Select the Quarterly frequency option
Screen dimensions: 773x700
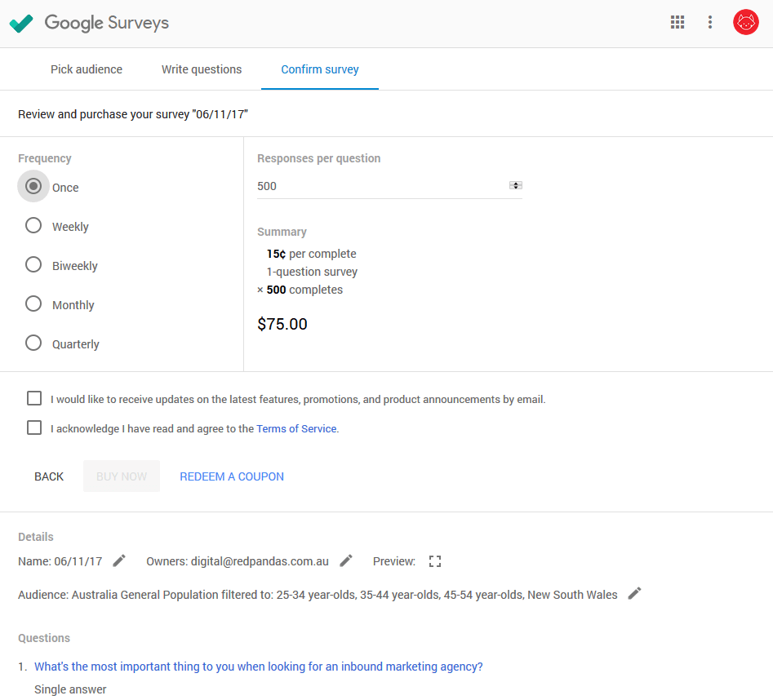(x=33, y=343)
